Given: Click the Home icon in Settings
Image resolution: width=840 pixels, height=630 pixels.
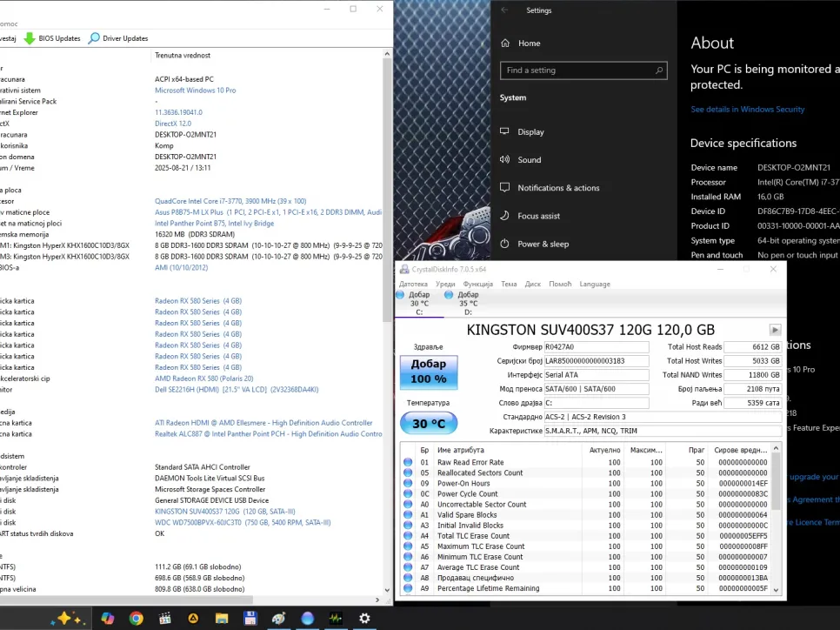Looking at the screenshot, I should (x=505, y=43).
